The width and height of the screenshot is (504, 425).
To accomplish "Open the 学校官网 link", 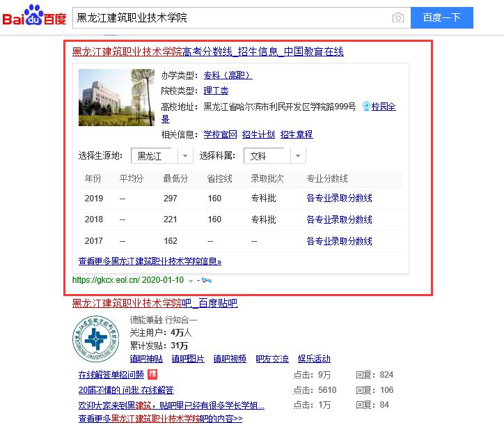I will coord(220,134).
